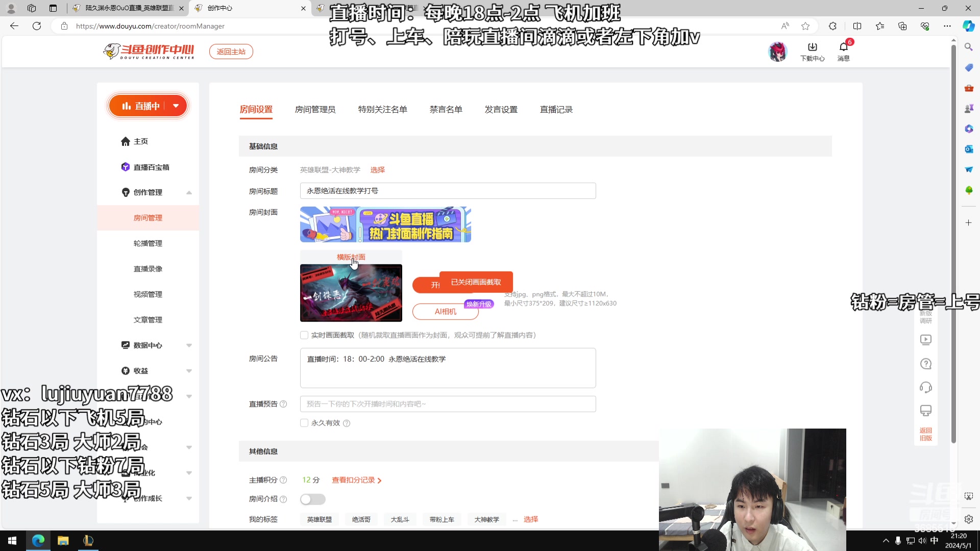Switch to the 直播记录 tab
Image resolution: width=980 pixels, height=551 pixels.
pos(556,110)
